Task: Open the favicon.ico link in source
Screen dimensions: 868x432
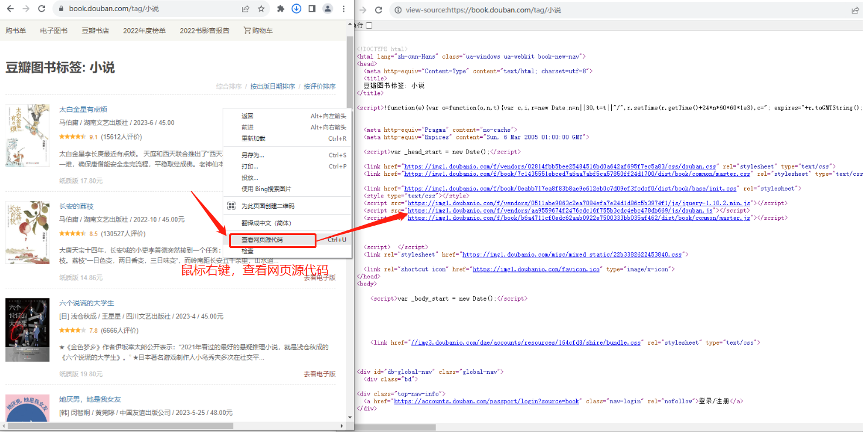Action: tap(536, 270)
